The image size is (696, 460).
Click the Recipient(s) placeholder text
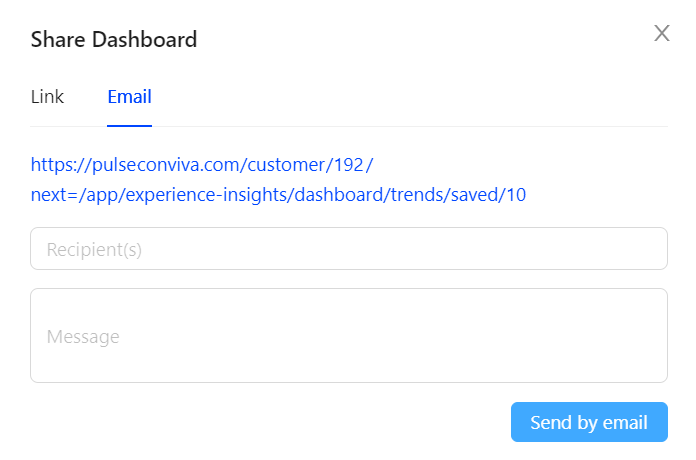(x=94, y=250)
